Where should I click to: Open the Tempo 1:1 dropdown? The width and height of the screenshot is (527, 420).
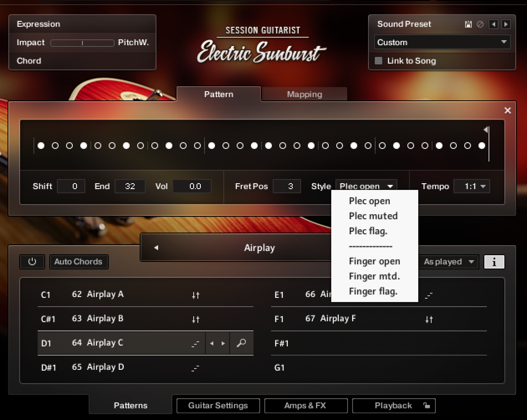tap(472, 186)
